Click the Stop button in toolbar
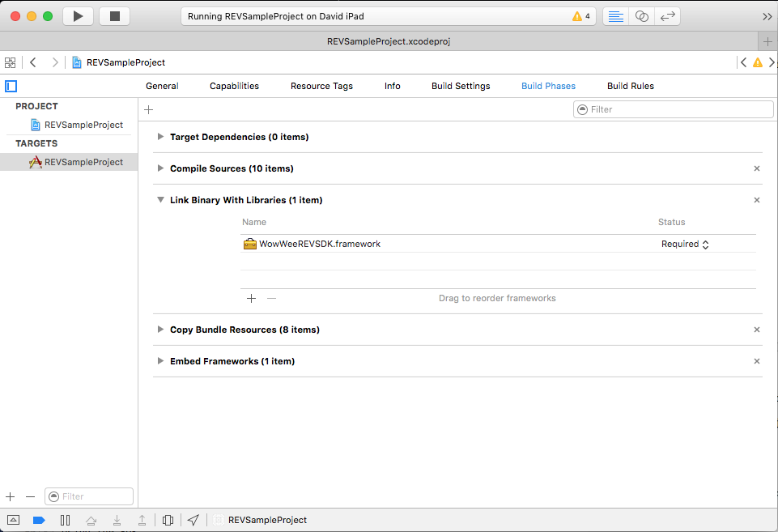Screen dimensions: 778x532 (115, 16)
